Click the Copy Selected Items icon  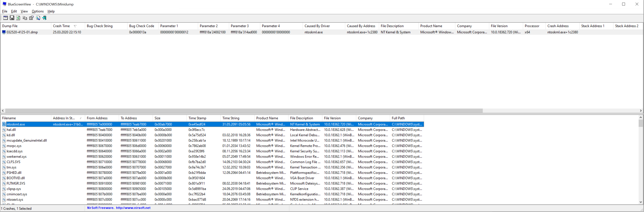pos(25,18)
